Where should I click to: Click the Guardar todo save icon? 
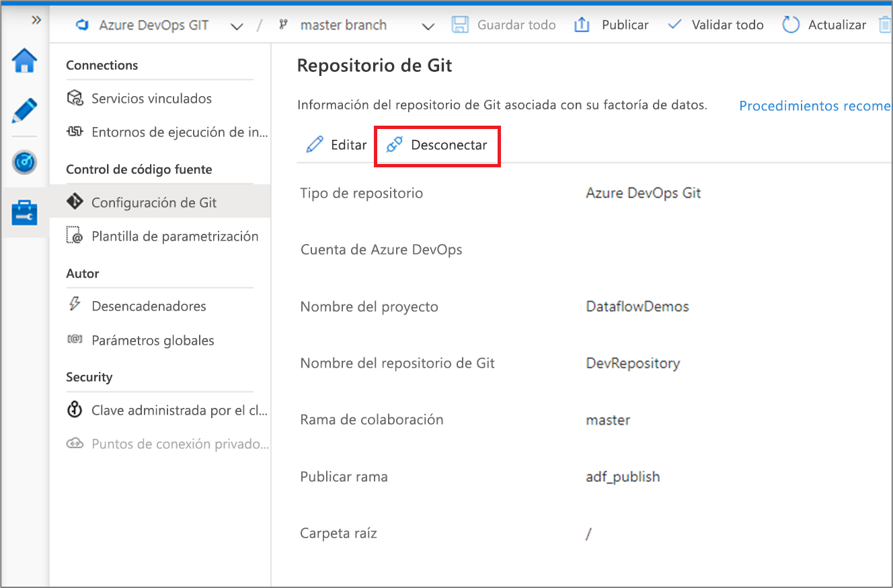460,25
